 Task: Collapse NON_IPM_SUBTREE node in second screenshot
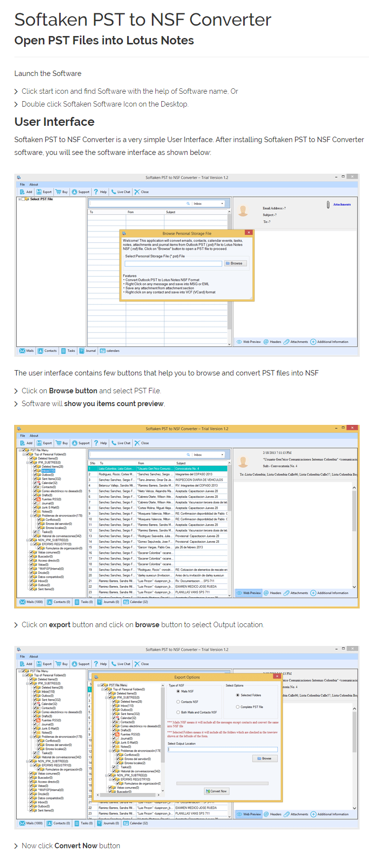pos(28,540)
